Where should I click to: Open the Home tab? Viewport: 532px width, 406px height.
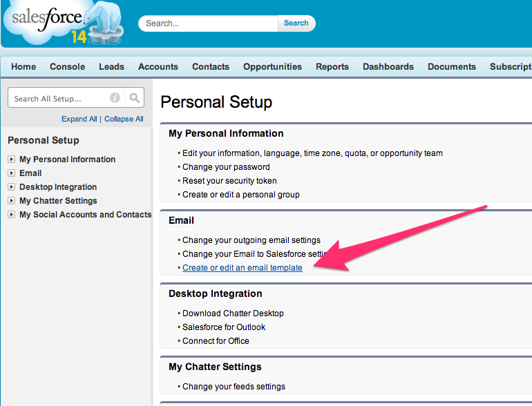point(23,67)
